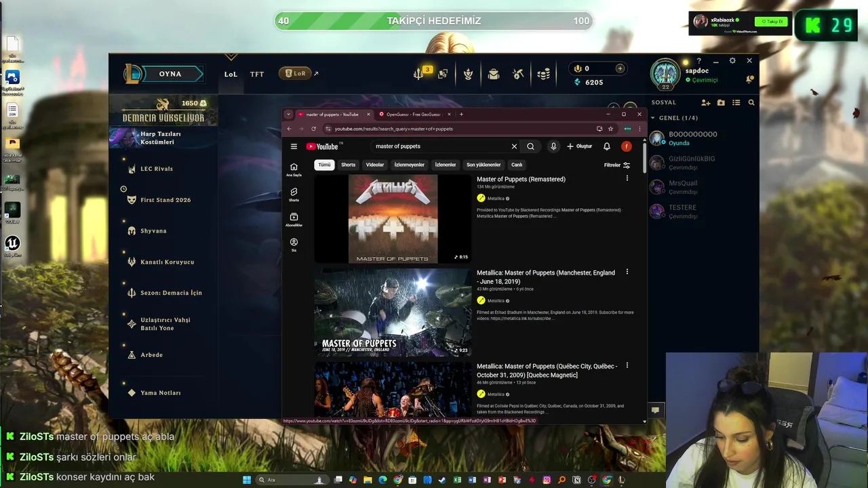Open LEC Rivals in the client sidebar
Screen dimensions: 868x488
pyautogui.click(x=157, y=169)
